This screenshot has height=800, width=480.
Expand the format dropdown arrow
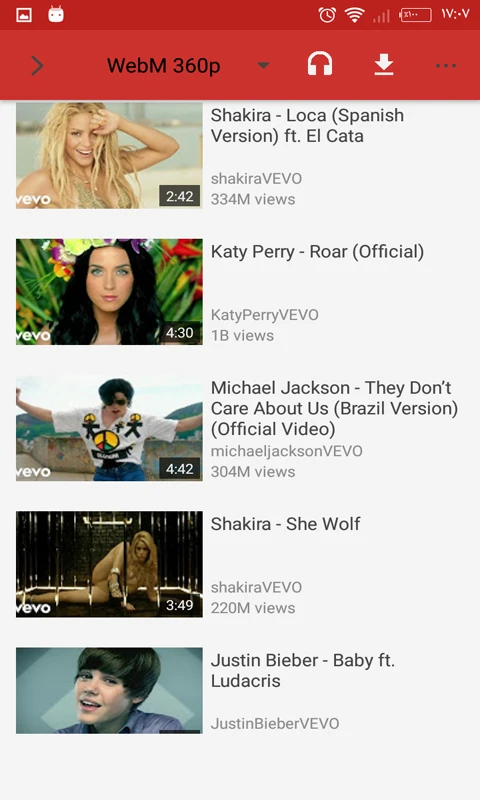(263, 65)
